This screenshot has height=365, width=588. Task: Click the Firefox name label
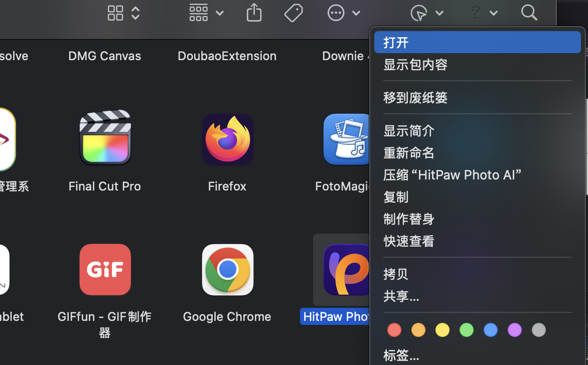point(227,186)
